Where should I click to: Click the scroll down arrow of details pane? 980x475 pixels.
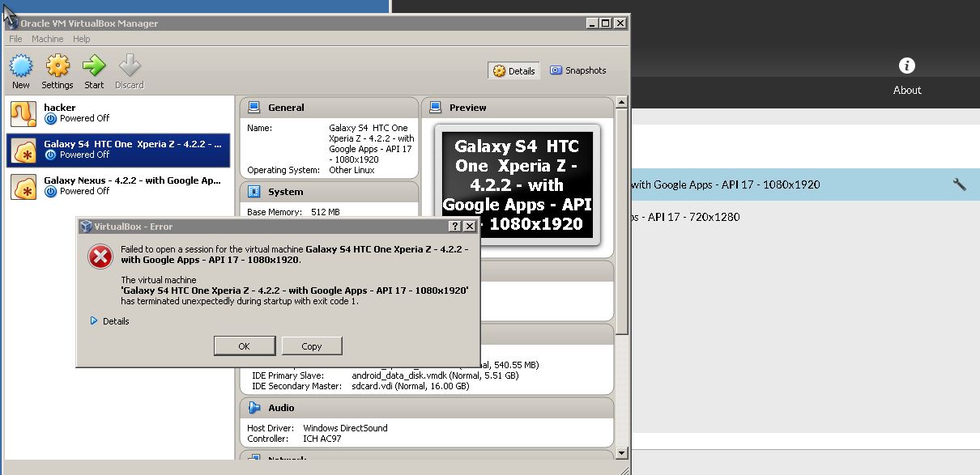pos(622,453)
